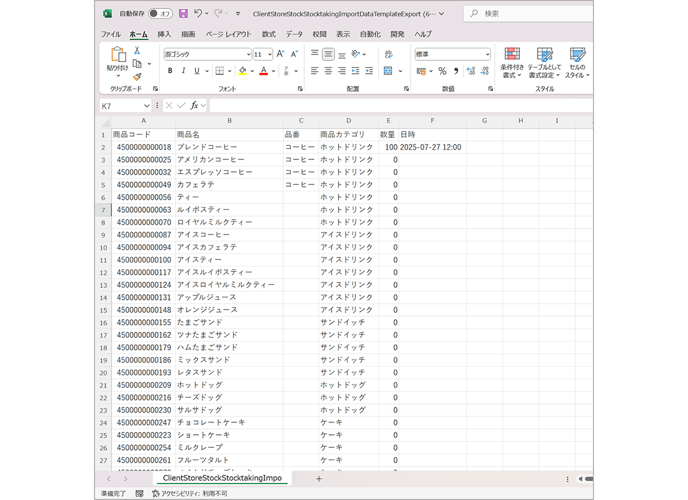Switch to the Data (データ) tab
This screenshot has width=688, height=500.
(x=294, y=34)
